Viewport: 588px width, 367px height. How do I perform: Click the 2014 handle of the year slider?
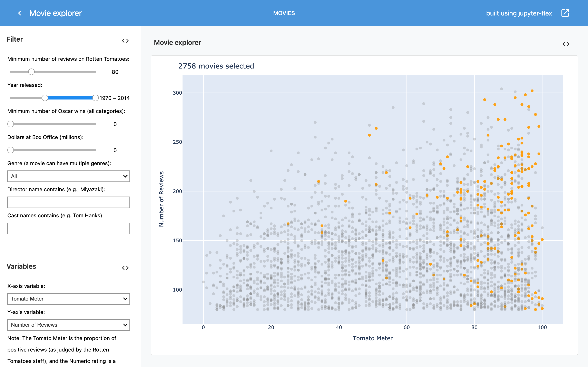[96, 98]
